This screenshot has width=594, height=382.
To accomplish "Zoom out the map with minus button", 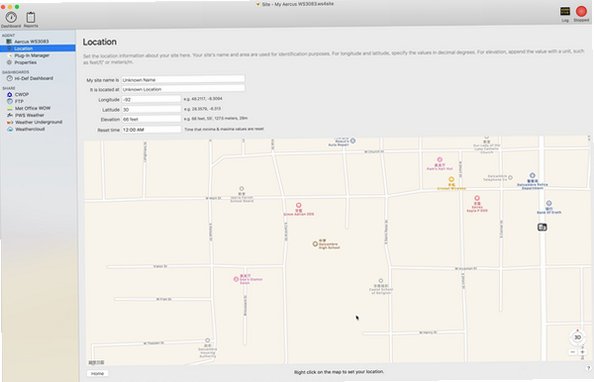I will (573, 352).
